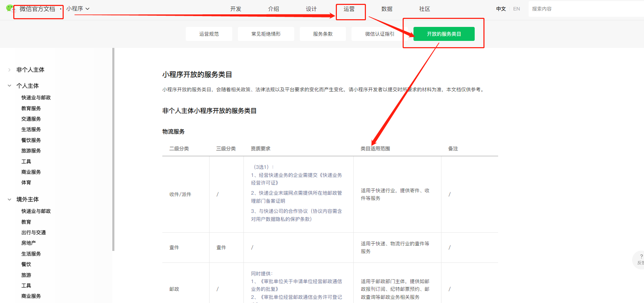Switch to the 数据 tab
This screenshot has width=644, height=303.
(387, 9)
